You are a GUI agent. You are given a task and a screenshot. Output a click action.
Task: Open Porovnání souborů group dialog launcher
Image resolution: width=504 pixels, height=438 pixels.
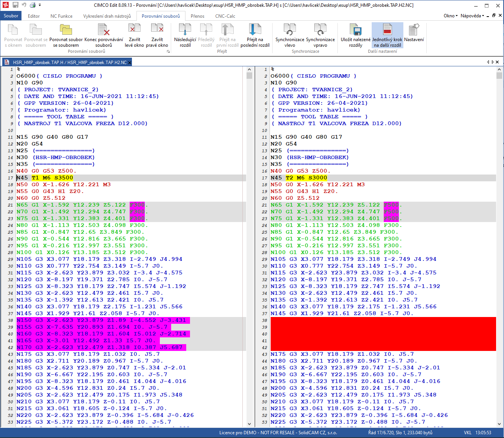tap(168, 52)
